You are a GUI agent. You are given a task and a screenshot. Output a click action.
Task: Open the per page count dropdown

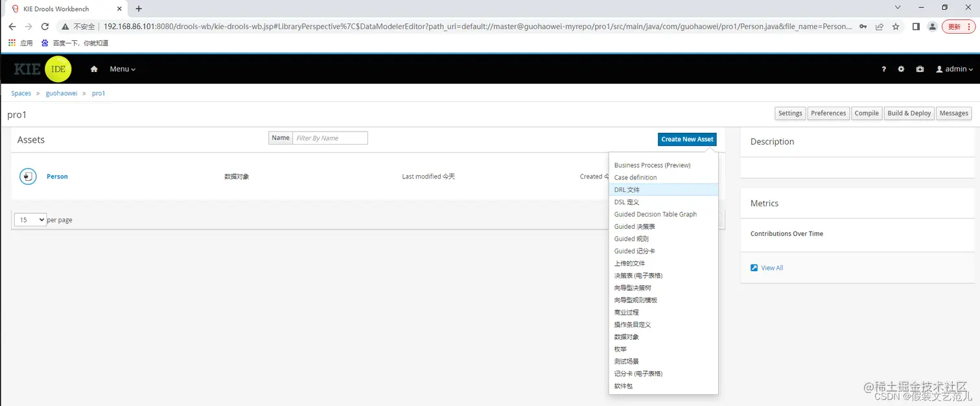[x=30, y=220]
